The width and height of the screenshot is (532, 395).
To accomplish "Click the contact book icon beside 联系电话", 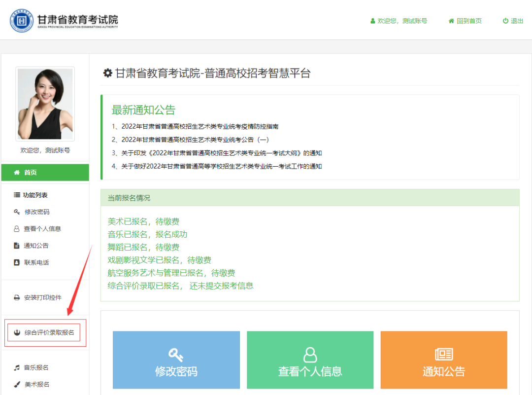I will (17, 262).
